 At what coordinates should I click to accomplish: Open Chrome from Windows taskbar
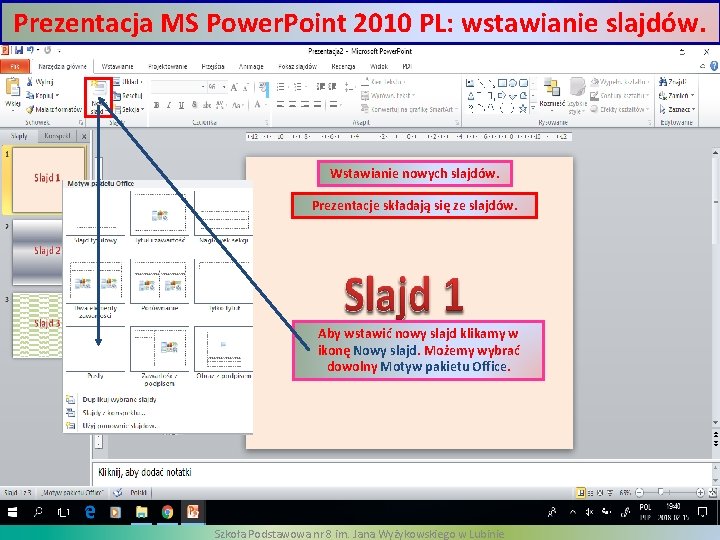coord(167,512)
